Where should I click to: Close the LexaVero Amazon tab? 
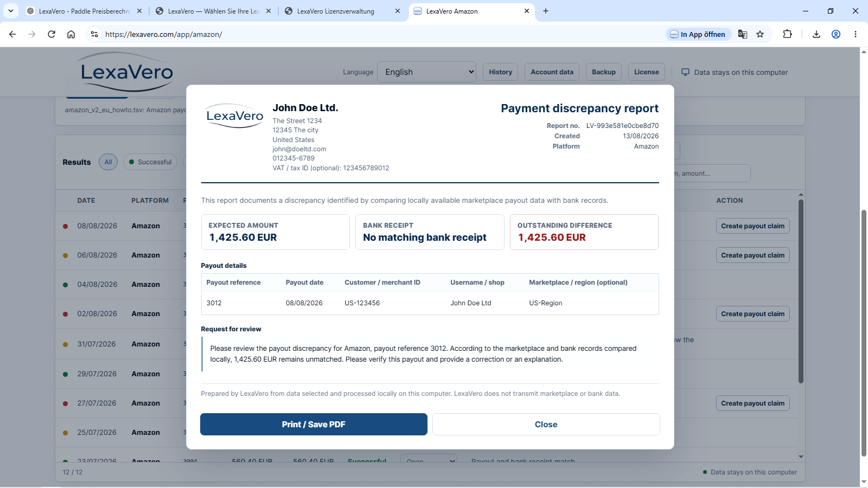[527, 11]
